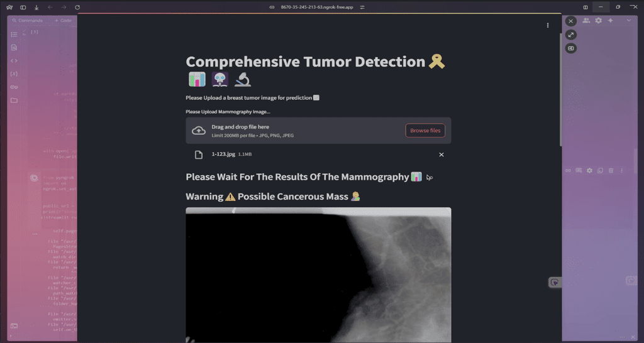Click Please Upload Mammography Image label
644x343 pixels.
point(228,112)
